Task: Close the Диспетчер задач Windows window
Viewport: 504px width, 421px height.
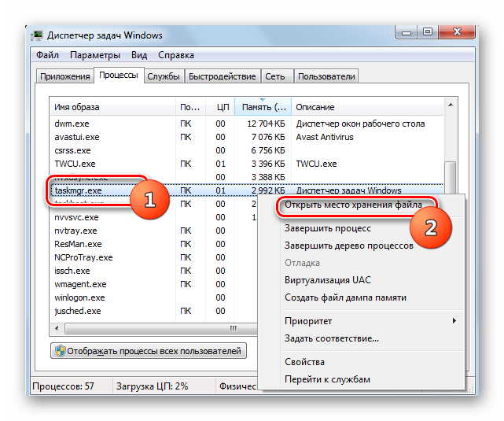Action: 456,31
